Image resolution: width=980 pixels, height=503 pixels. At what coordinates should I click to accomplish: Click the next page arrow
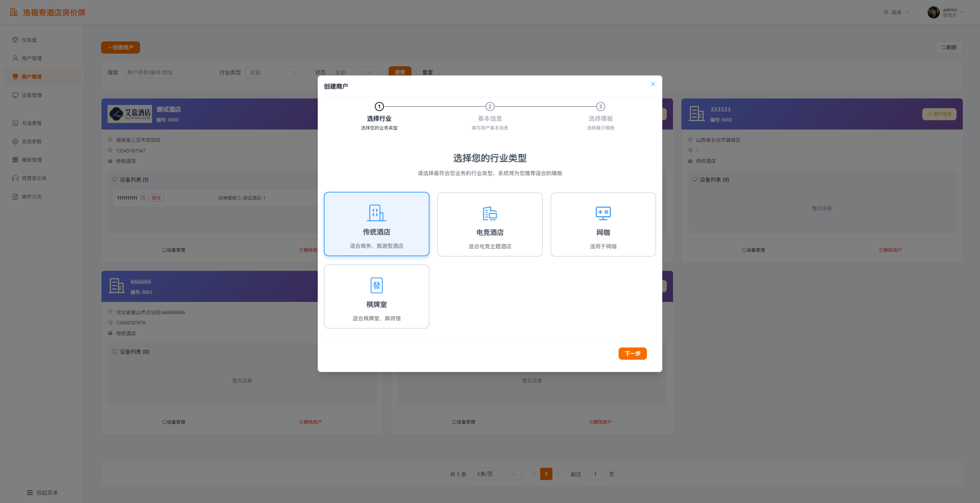[x=559, y=474]
